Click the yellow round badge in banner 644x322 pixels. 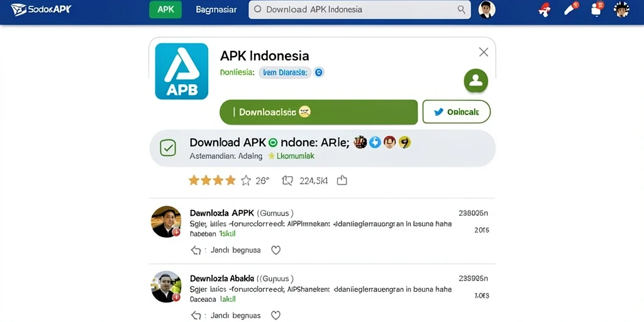pos(404,142)
